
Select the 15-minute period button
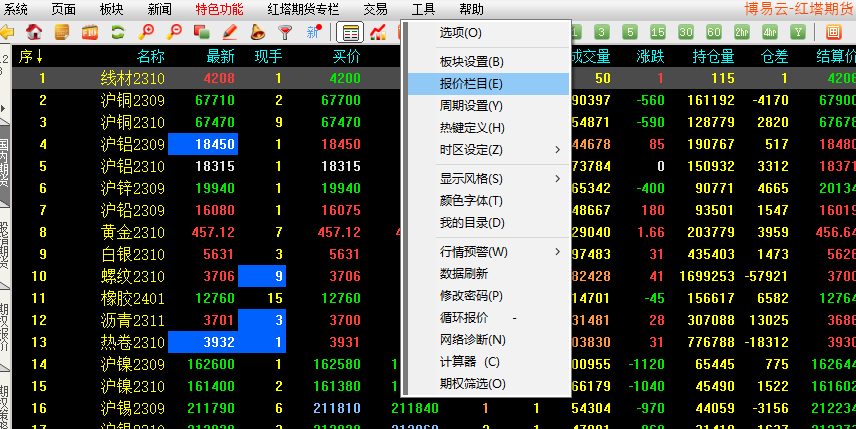(x=660, y=32)
